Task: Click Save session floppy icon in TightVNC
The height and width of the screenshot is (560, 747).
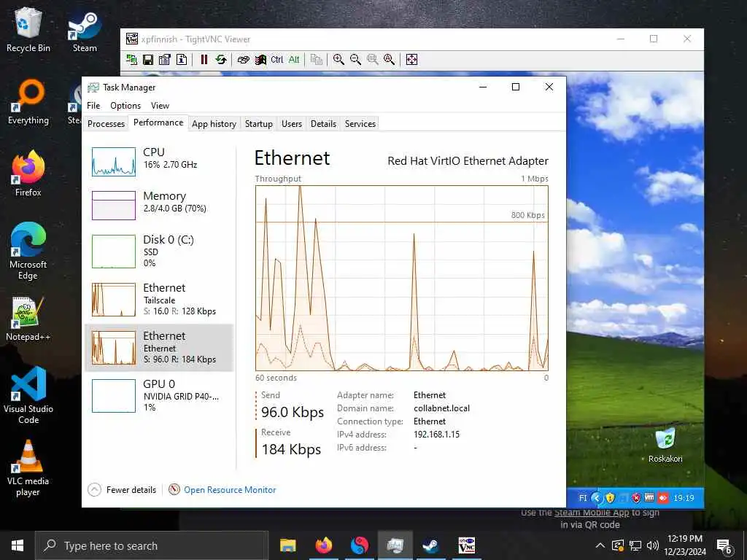Action: click(x=148, y=60)
